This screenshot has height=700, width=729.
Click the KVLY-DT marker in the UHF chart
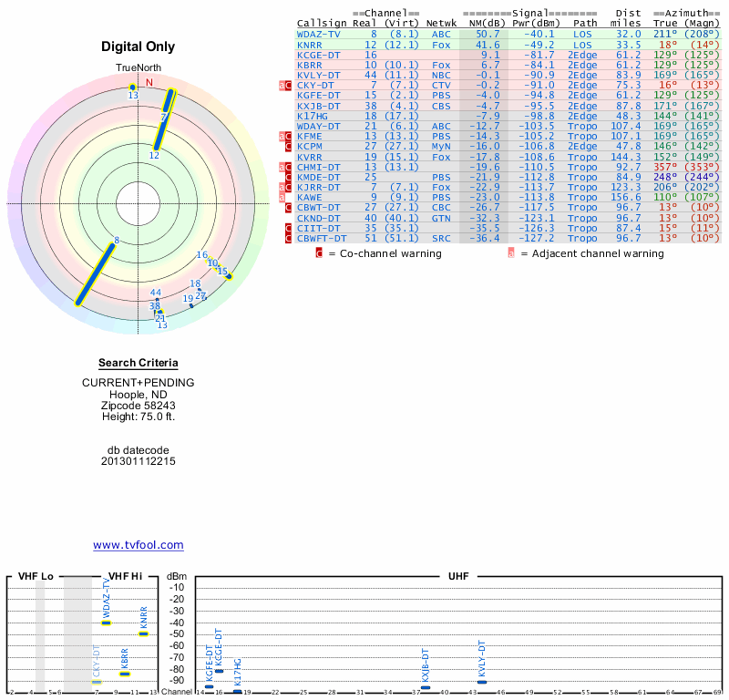coord(482,682)
